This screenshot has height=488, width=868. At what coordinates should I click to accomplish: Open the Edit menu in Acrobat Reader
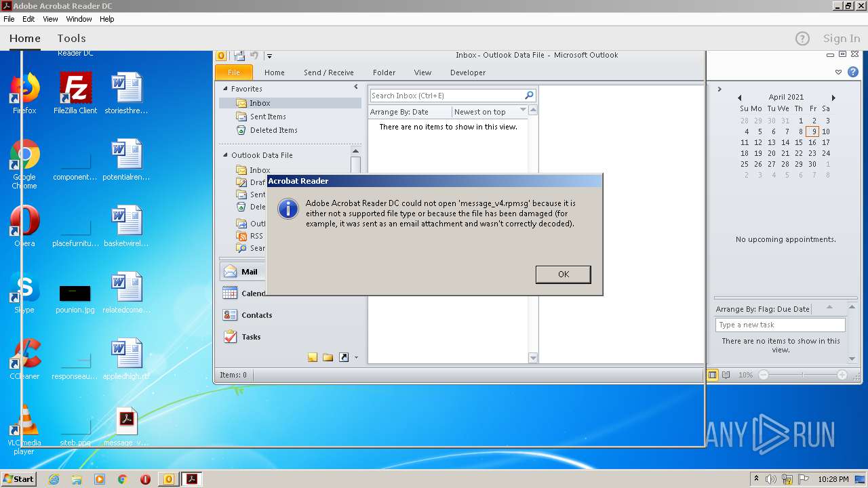click(x=28, y=19)
